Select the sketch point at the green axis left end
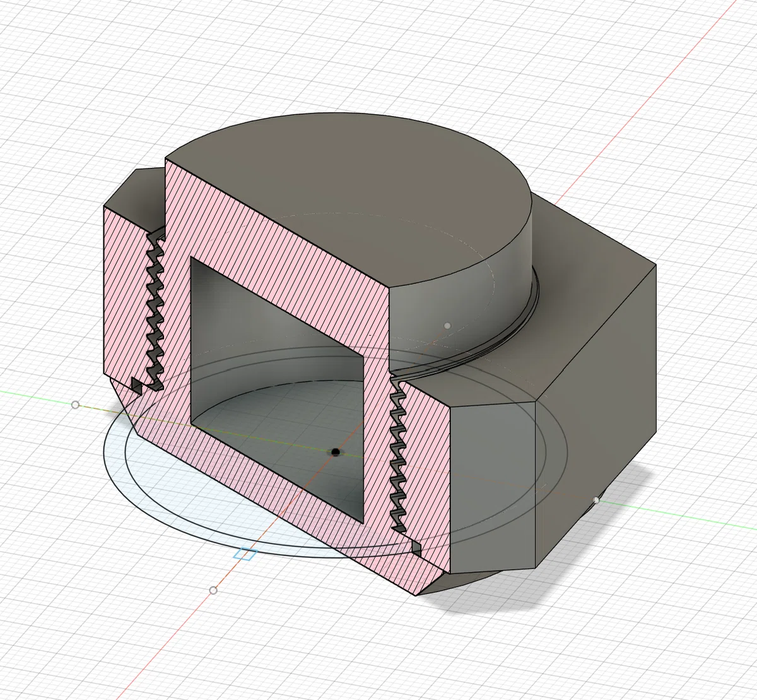 75,405
